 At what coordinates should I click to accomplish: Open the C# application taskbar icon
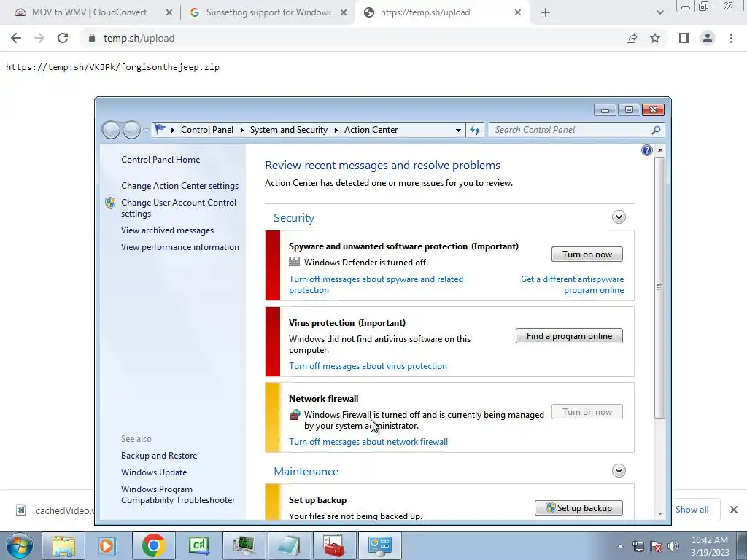pyautogui.click(x=198, y=545)
